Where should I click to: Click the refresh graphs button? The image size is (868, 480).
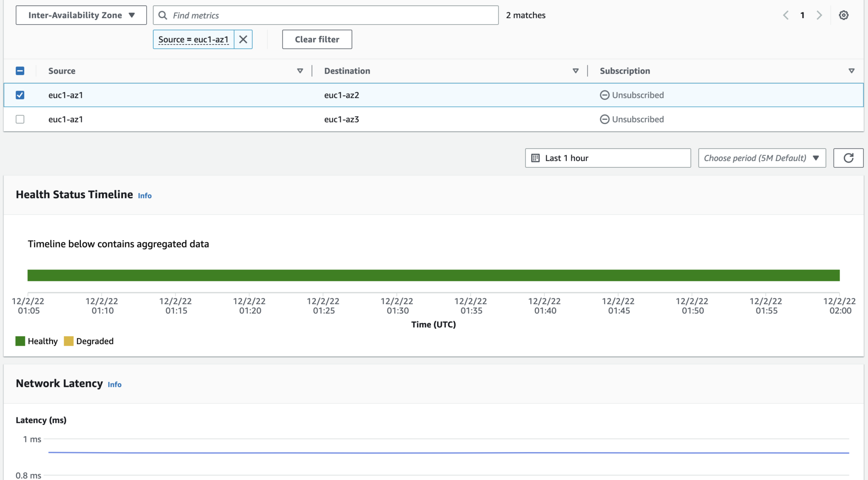click(848, 158)
